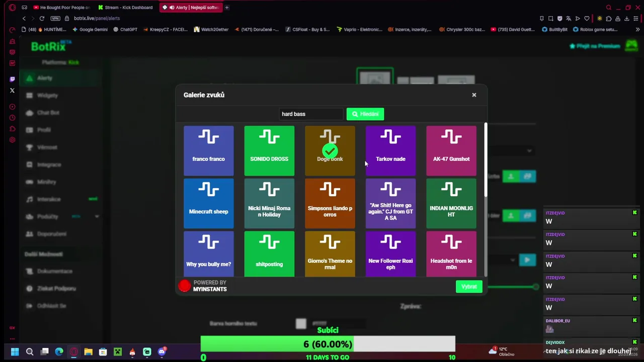Select the 'Simpsons liando porros' sound tile

tap(330, 204)
